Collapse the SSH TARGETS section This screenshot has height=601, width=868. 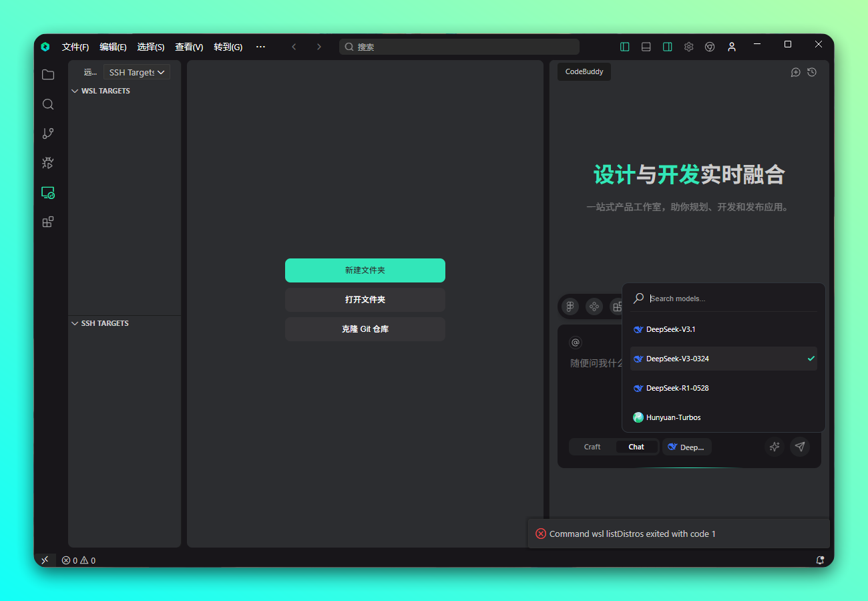click(x=75, y=323)
